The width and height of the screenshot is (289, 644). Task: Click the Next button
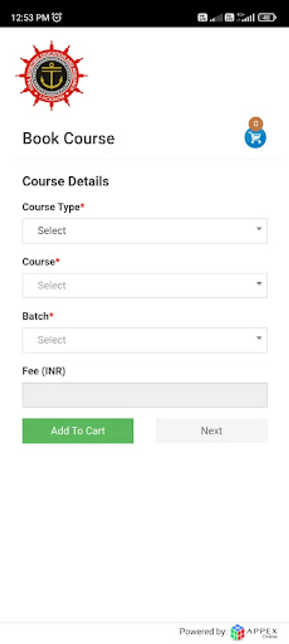pyautogui.click(x=212, y=431)
